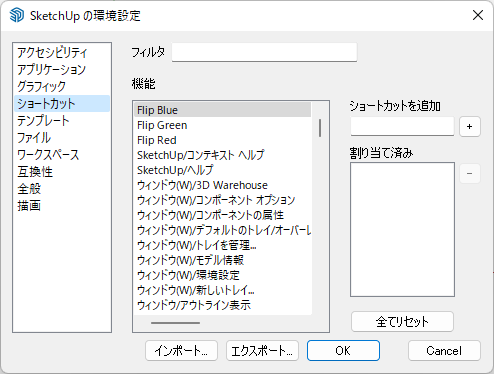
Task: Open the 全般 settings category
Action: pos(62,189)
